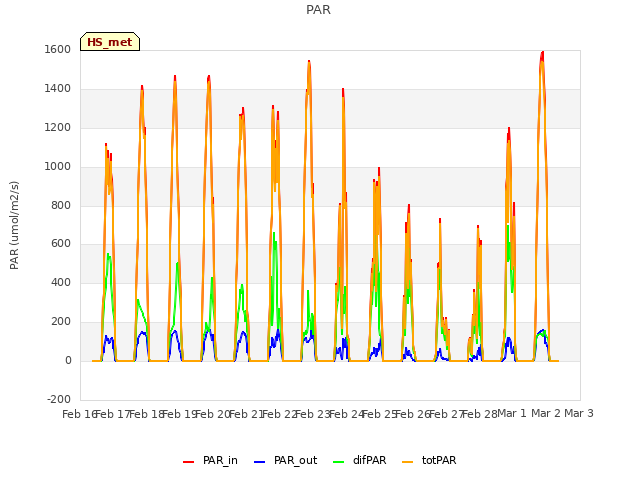Click the PAR_in legend label
The width and height of the screenshot is (640, 480).
point(220,460)
